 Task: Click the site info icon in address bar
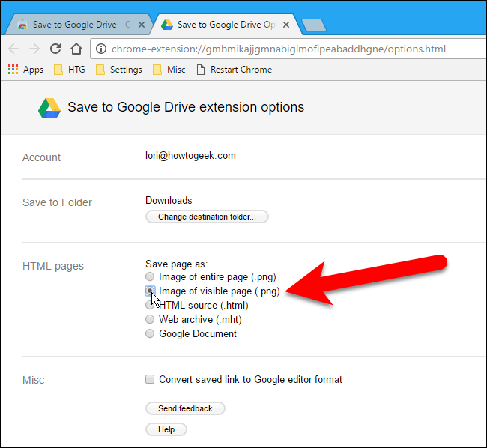coord(101,49)
